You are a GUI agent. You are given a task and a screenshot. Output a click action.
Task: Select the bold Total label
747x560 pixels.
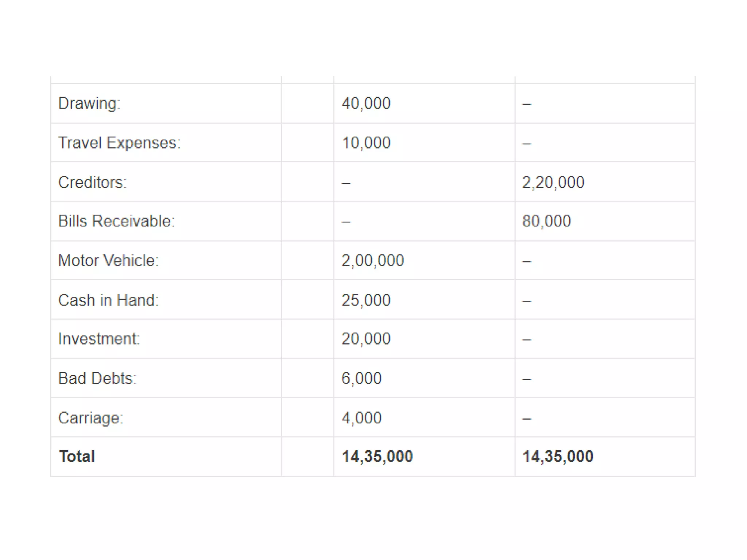click(77, 456)
